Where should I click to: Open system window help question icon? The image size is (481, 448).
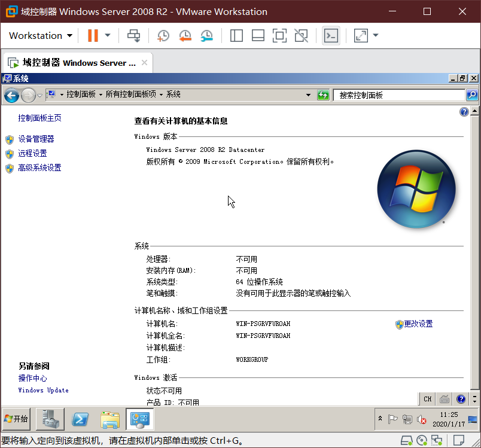tap(464, 112)
